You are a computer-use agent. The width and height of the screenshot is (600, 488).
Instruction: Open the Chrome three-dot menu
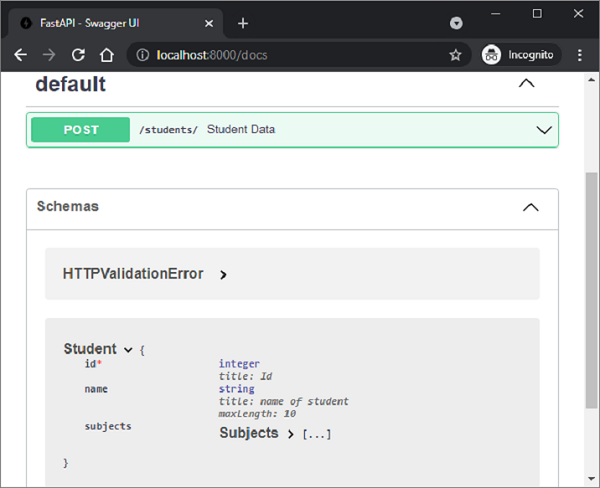(580, 55)
